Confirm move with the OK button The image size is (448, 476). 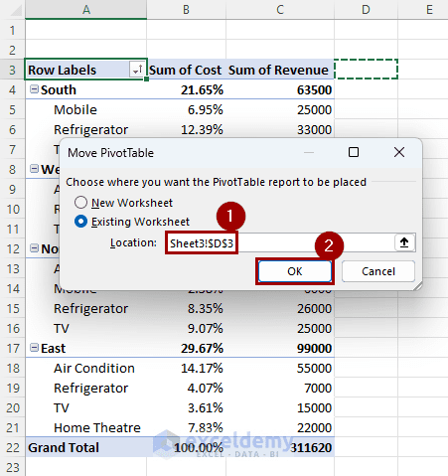(295, 271)
